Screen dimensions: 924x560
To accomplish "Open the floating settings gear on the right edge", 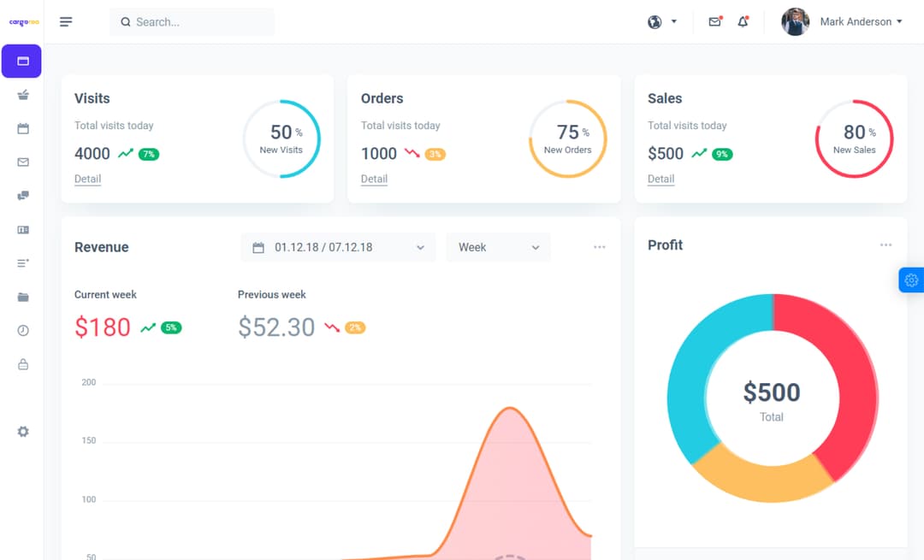I will (x=911, y=280).
